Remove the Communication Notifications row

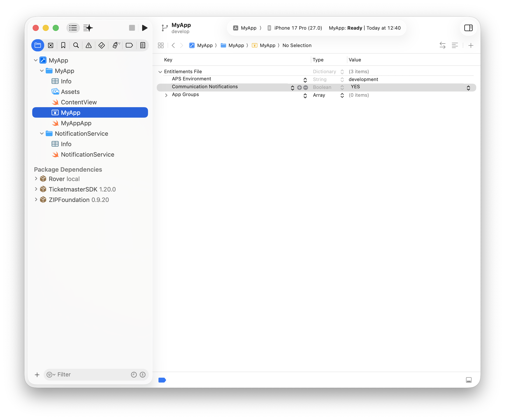[306, 88]
